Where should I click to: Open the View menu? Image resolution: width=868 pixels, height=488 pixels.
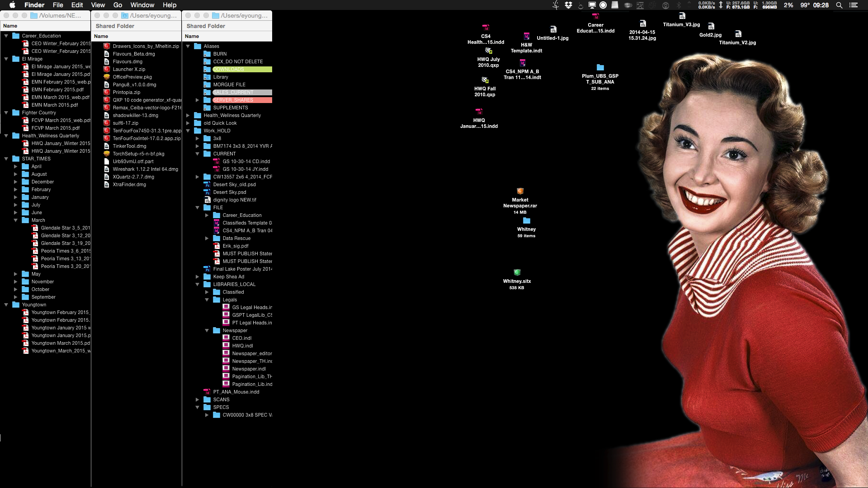tap(98, 5)
